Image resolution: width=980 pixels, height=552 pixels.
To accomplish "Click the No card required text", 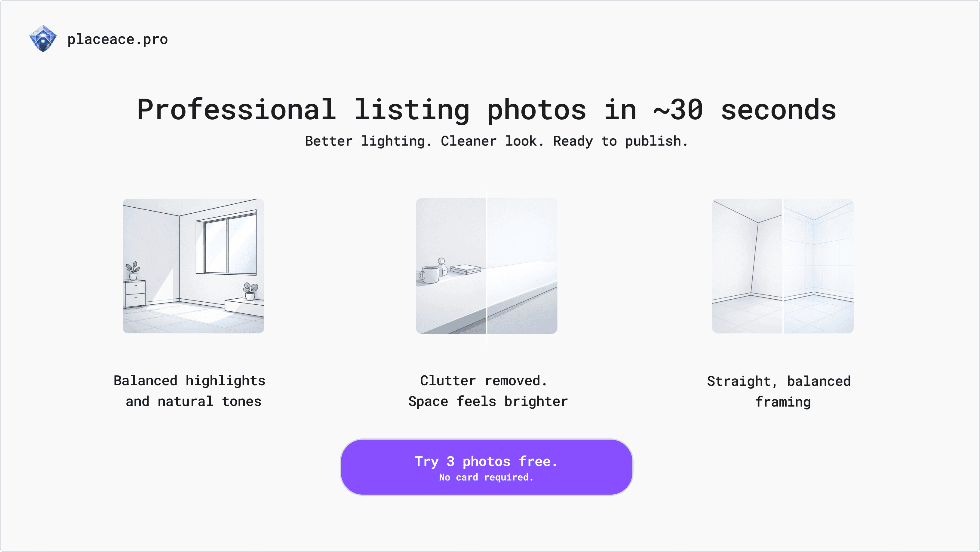I will 486,477.
